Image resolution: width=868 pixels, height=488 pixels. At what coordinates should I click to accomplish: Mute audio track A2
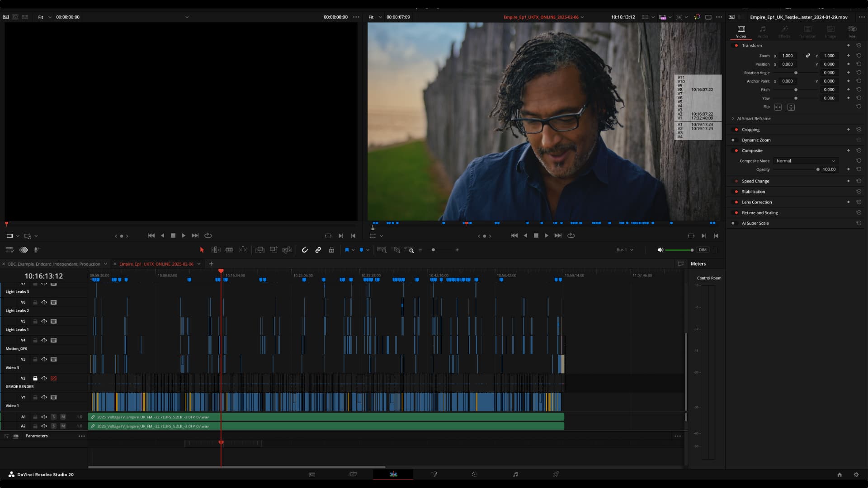pyautogui.click(x=63, y=426)
